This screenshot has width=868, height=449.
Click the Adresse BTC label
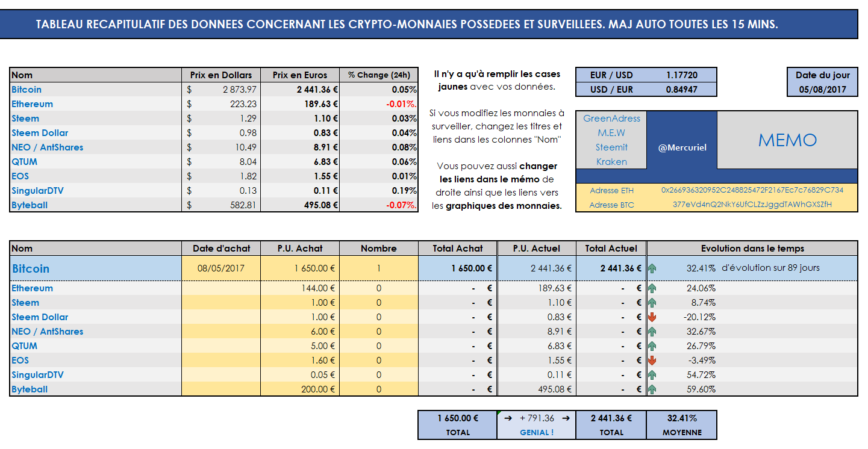(x=611, y=205)
